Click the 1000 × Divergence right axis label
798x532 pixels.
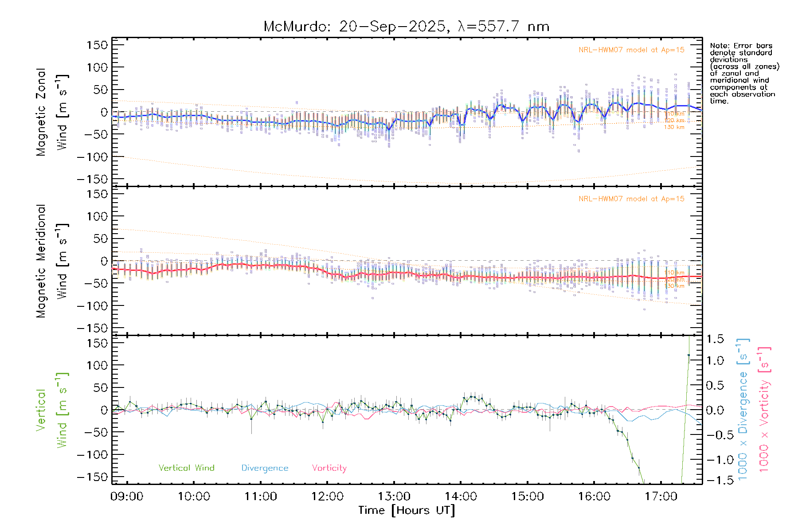(x=743, y=410)
